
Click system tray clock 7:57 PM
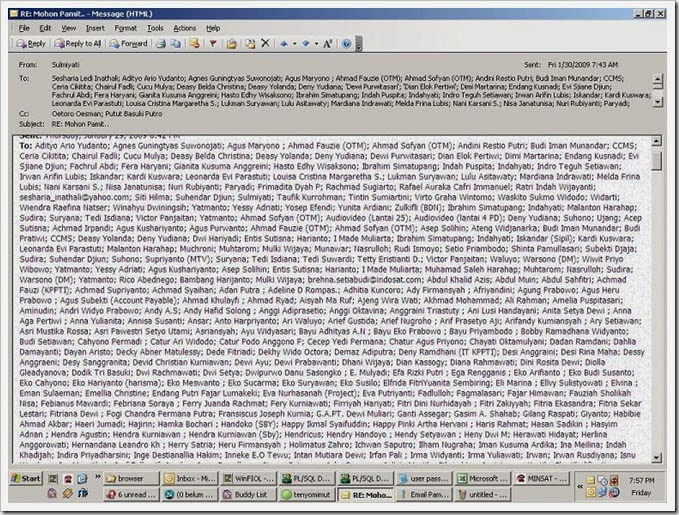coord(642,480)
